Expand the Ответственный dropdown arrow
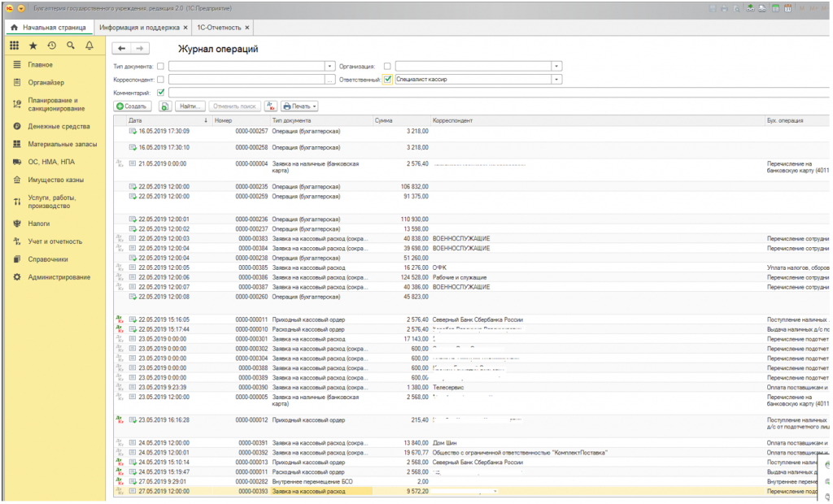 tap(556, 80)
